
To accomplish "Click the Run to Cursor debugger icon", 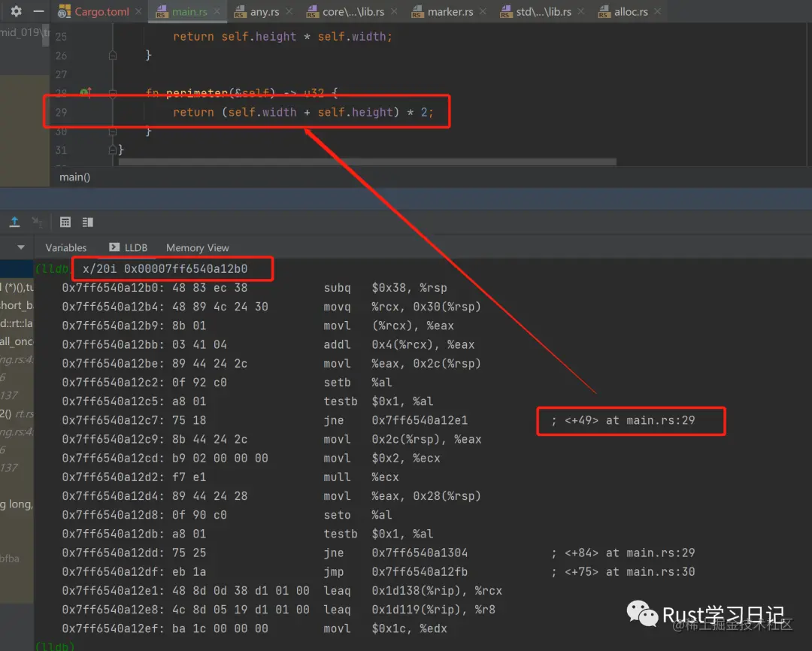I will click(38, 223).
